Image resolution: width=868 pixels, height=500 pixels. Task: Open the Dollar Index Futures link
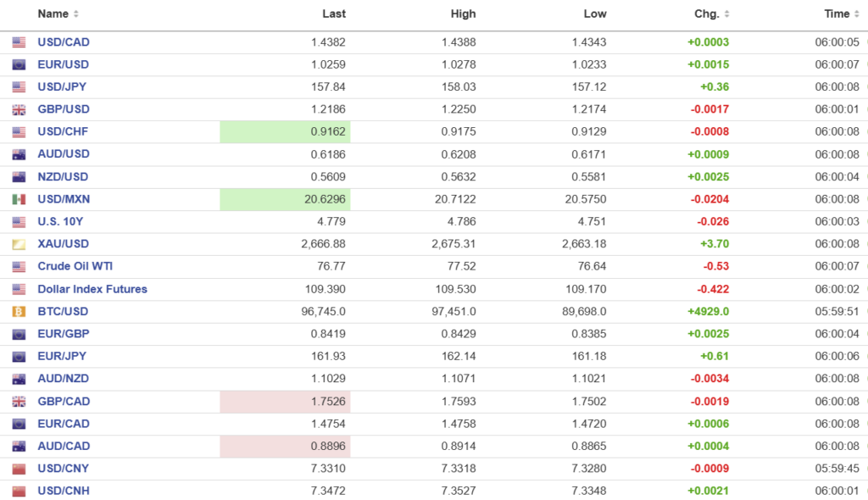point(92,289)
